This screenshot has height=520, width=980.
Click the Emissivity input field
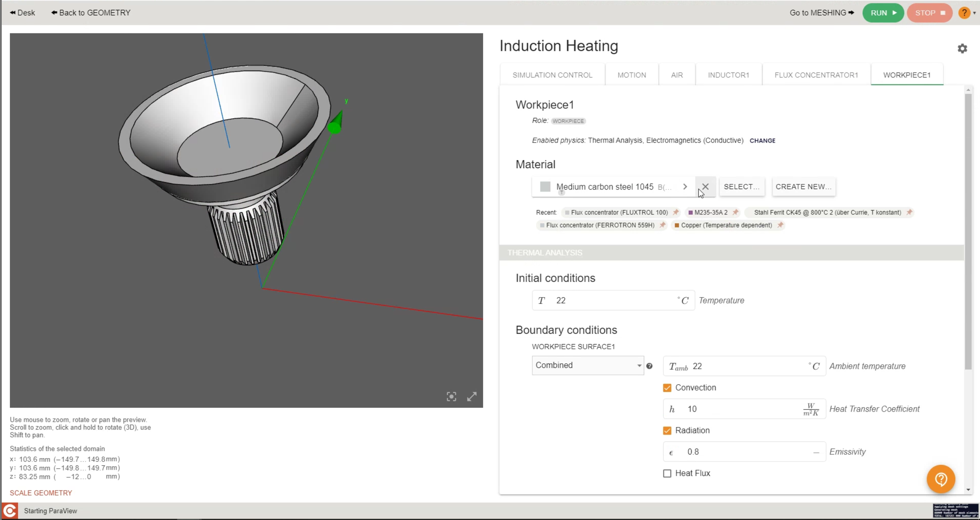(x=744, y=451)
